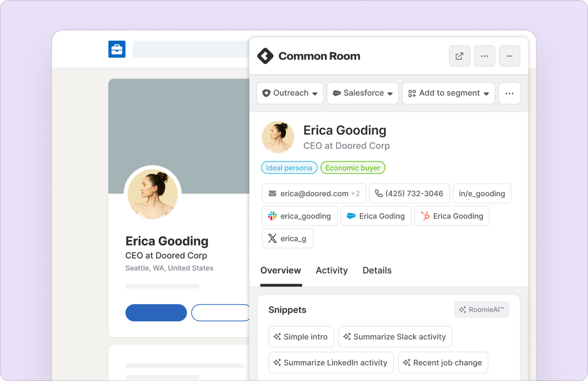Click Erica Gooding's avatar in Common Room panel
Image resolution: width=588 pixels, height=381 pixels.
(278, 137)
